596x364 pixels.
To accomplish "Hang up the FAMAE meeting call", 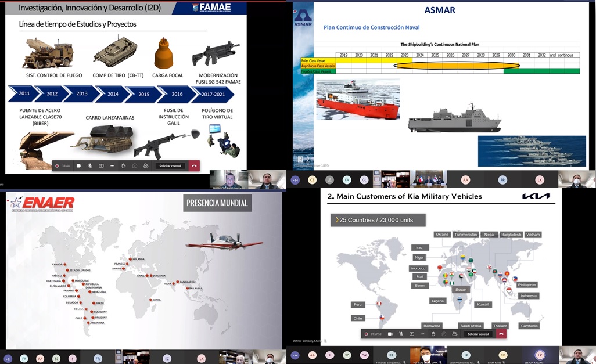I will (x=194, y=165).
